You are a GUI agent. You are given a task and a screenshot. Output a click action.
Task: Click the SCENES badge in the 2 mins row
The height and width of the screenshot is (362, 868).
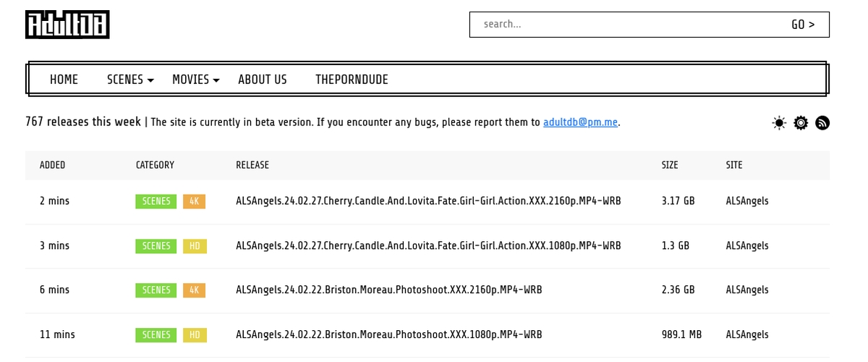click(x=156, y=201)
